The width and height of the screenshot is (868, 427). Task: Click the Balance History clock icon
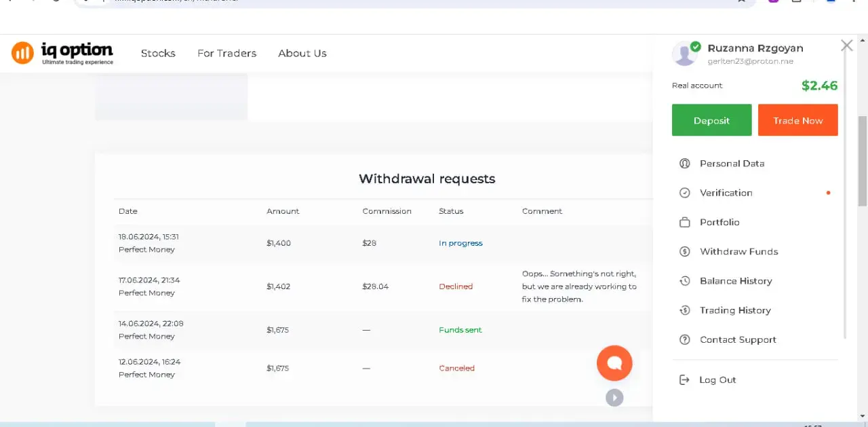pyautogui.click(x=685, y=281)
